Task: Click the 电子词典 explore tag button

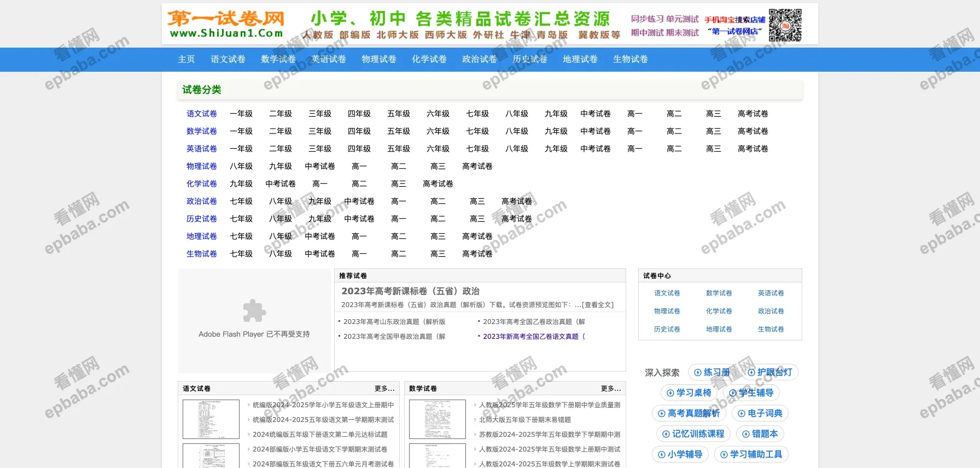Action: [x=760, y=413]
